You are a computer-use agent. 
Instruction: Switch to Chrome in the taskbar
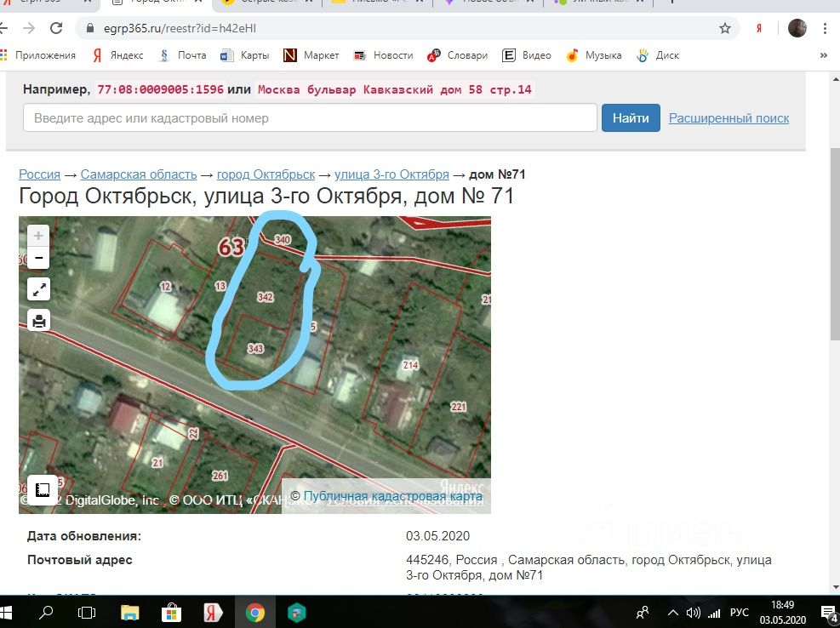point(255,612)
